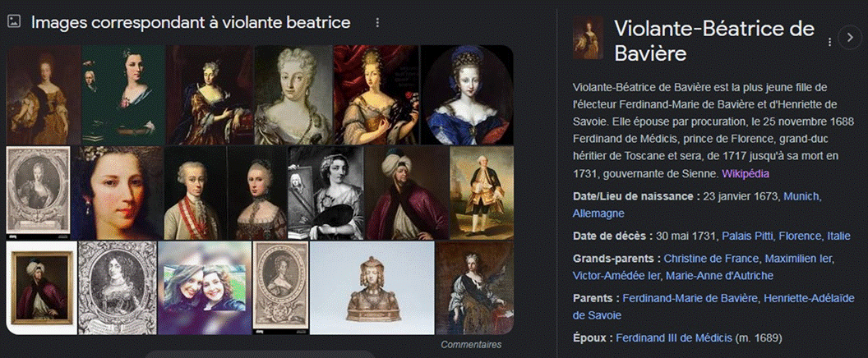The height and width of the screenshot is (358, 868).
Task: Open the Ferdinand III de Médicis spouse link
Action: (x=674, y=338)
